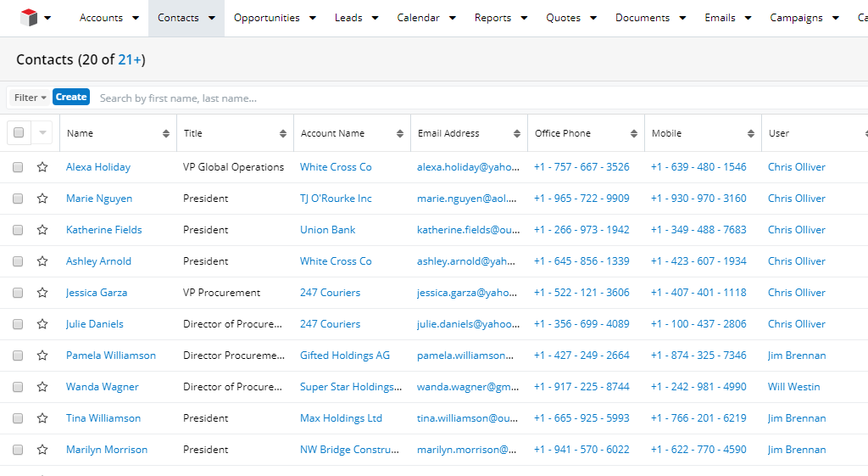Sort list by Office Phone column arrows

(634, 134)
